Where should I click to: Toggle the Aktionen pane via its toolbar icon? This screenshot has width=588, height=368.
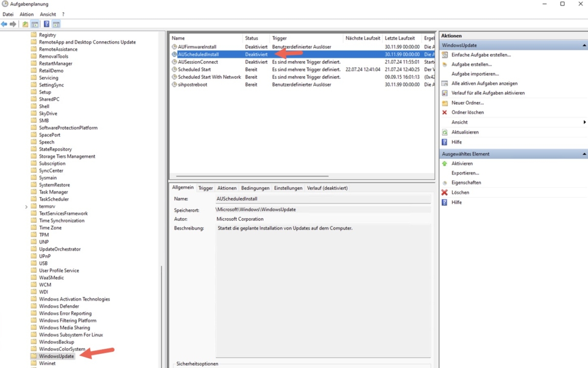[56, 23]
